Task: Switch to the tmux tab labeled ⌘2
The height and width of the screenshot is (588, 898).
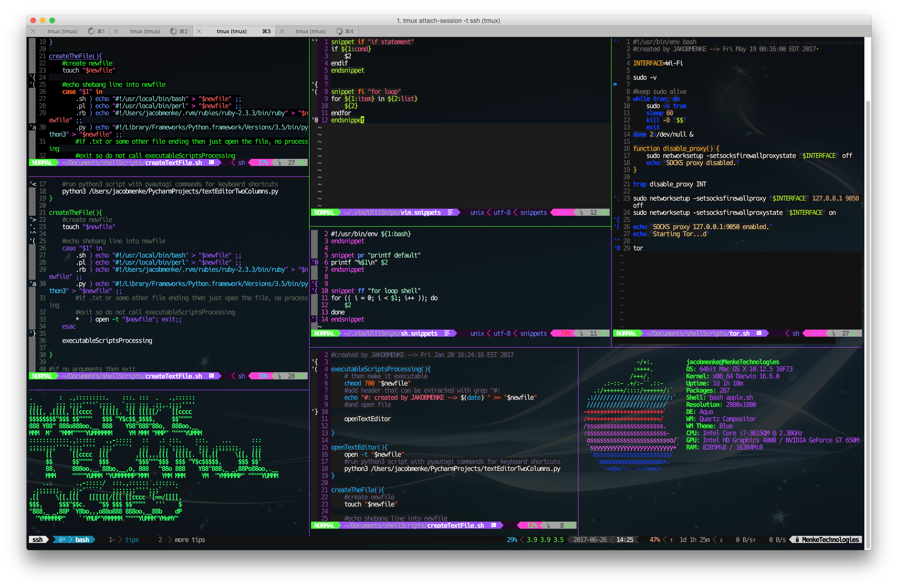Action: (x=145, y=31)
